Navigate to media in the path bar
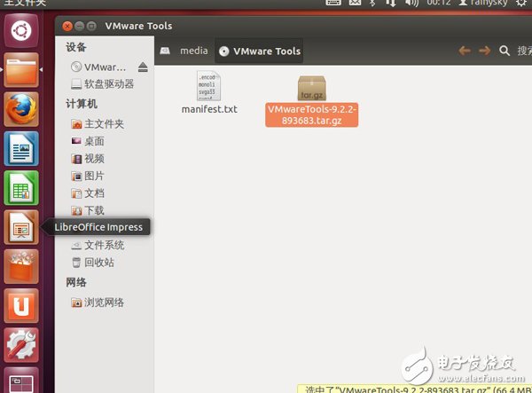The height and width of the screenshot is (393, 532). 194,51
